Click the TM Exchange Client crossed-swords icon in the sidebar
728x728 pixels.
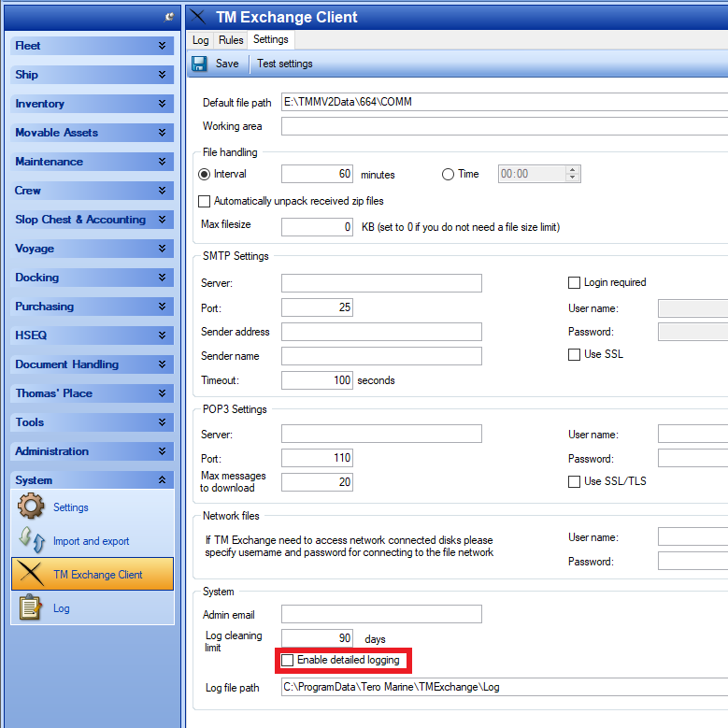31,574
